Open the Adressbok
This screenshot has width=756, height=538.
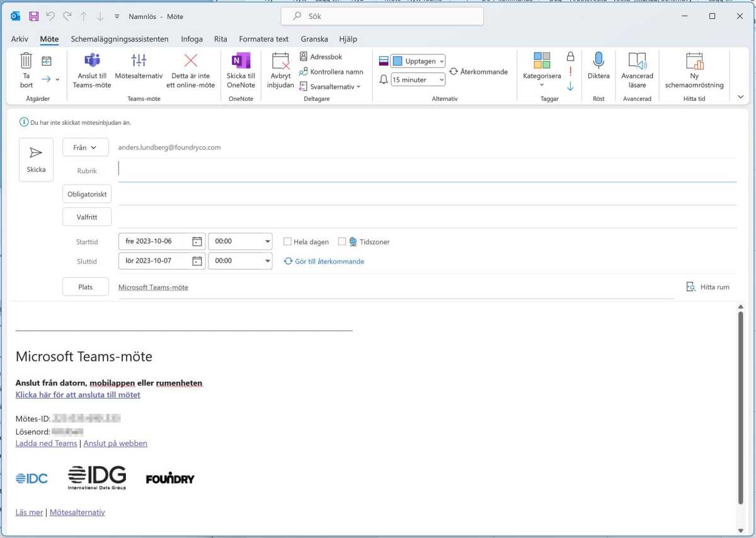[321, 57]
